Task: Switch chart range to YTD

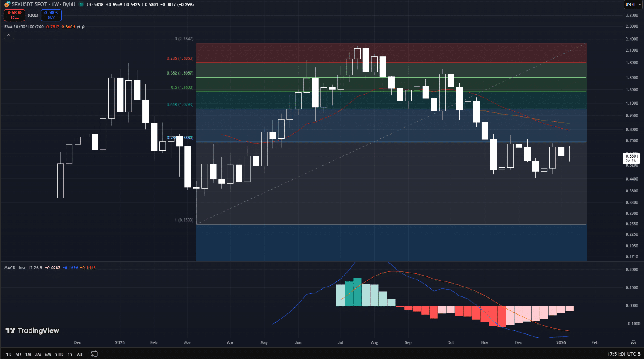Action: 59,354
